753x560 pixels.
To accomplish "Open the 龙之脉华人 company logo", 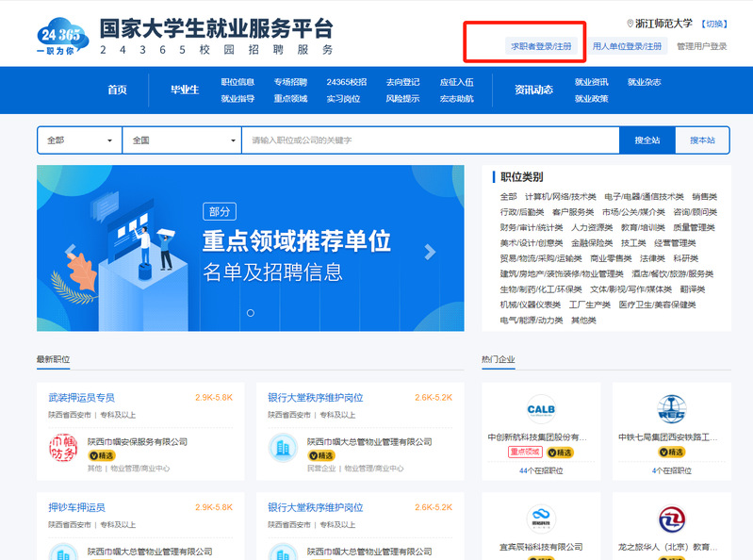I will (671, 519).
